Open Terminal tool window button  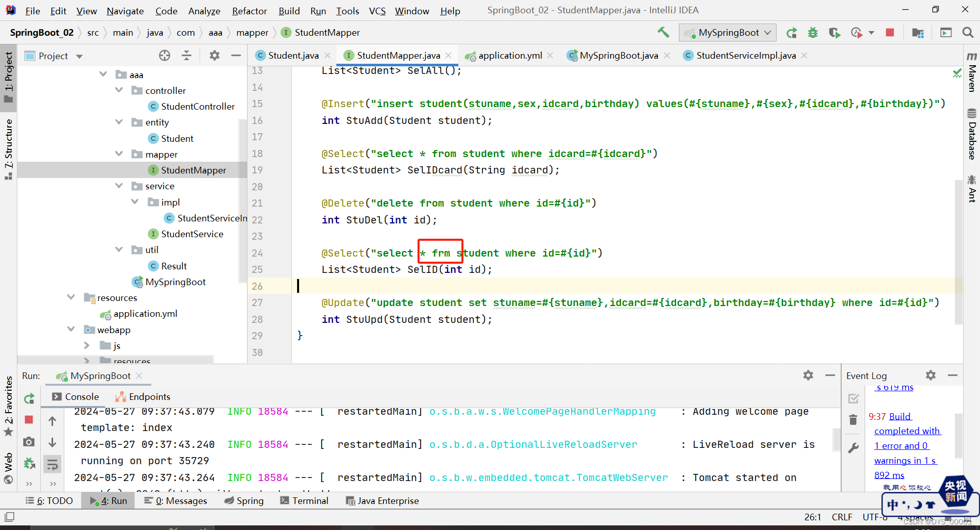tap(304, 501)
